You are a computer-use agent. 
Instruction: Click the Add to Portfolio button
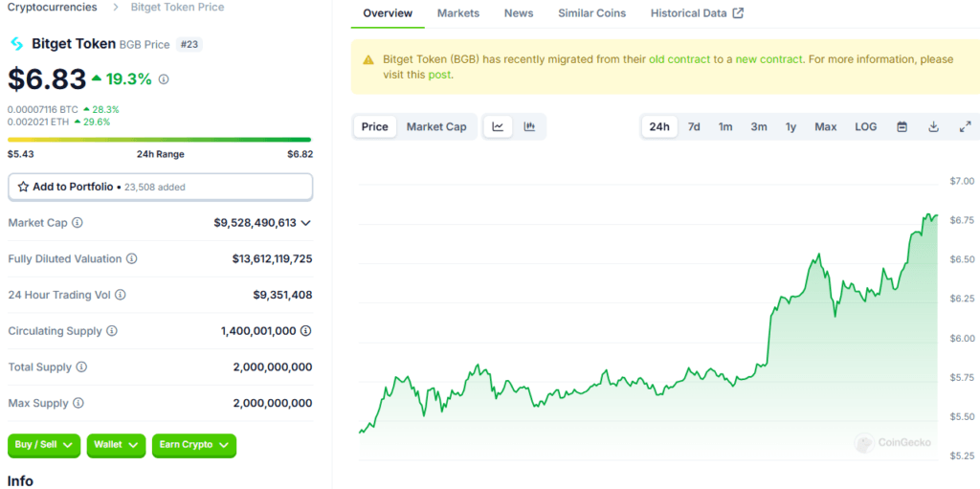[160, 187]
